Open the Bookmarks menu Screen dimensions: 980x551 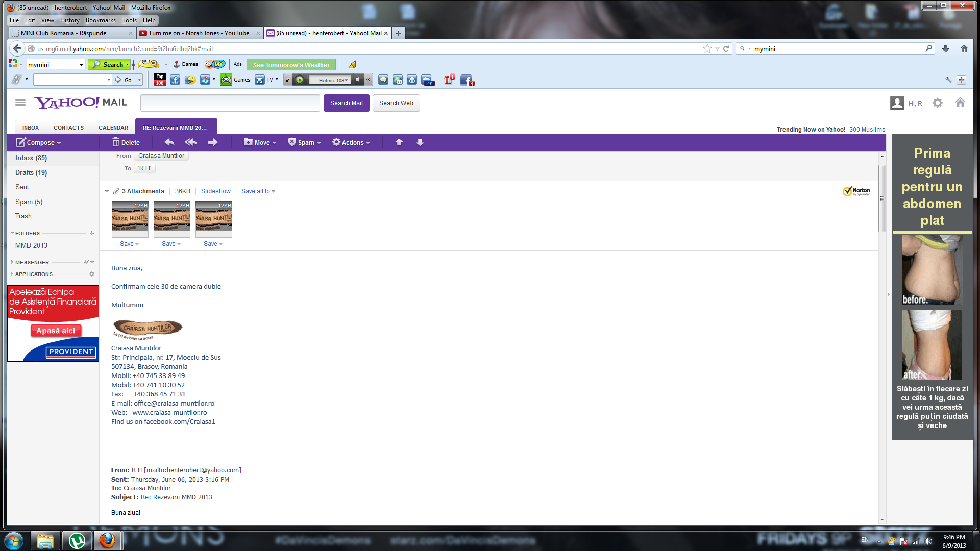click(101, 20)
